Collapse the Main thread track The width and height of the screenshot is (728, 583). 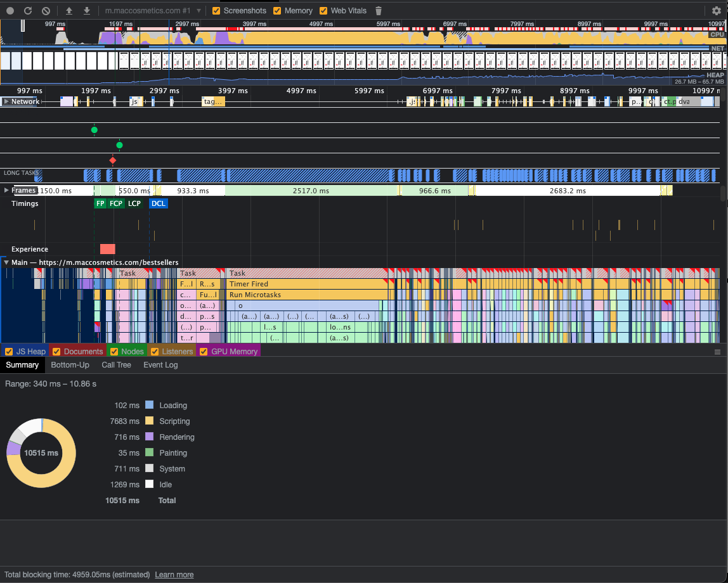(x=6, y=262)
